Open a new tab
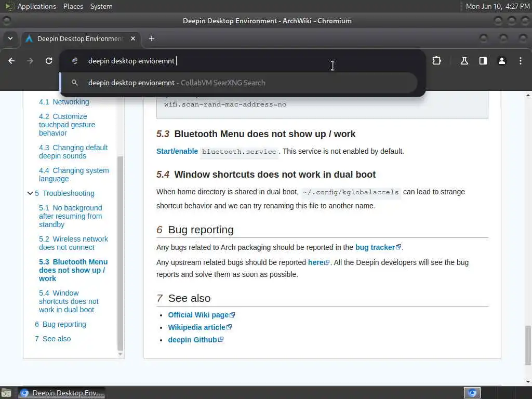 point(152,38)
